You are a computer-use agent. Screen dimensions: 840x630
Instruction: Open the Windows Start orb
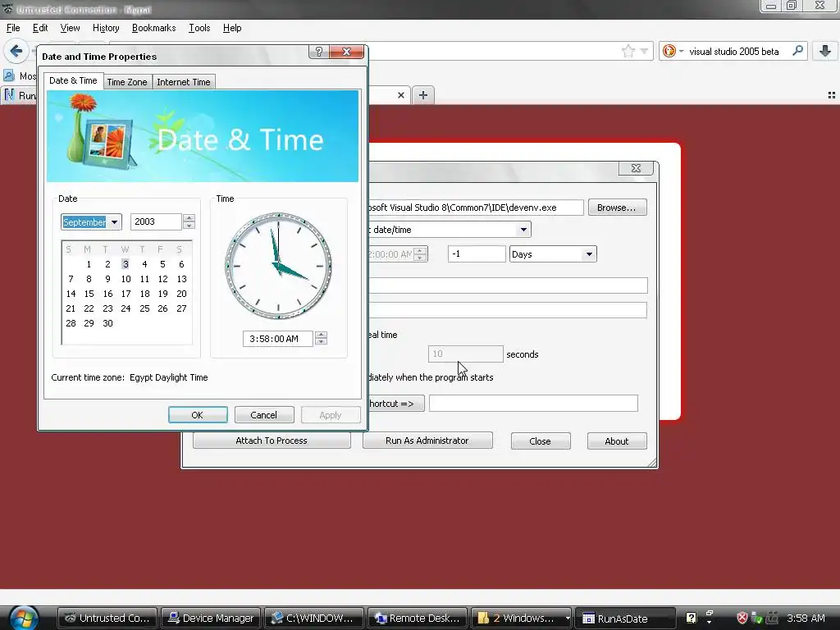pyautogui.click(x=22, y=618)
